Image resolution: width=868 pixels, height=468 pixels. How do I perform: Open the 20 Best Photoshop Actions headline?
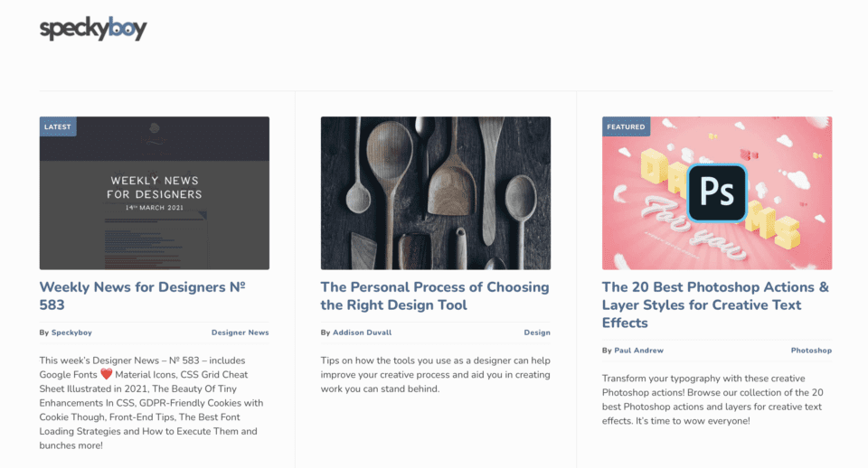pos(715,304)
